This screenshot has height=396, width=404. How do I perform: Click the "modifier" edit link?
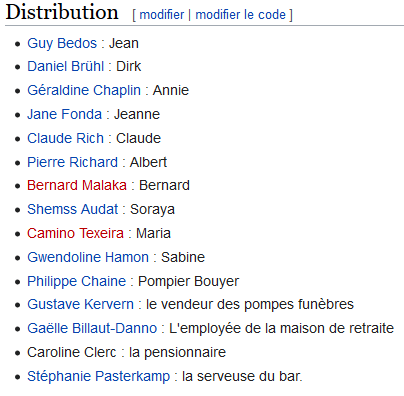(162, 15)
